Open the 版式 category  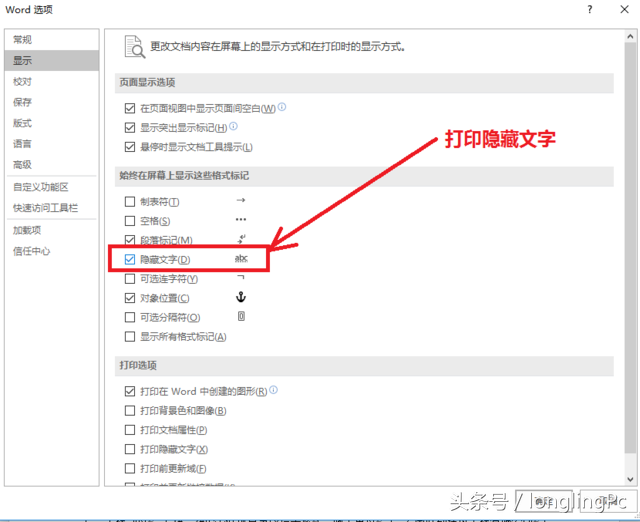coord(51,123)
